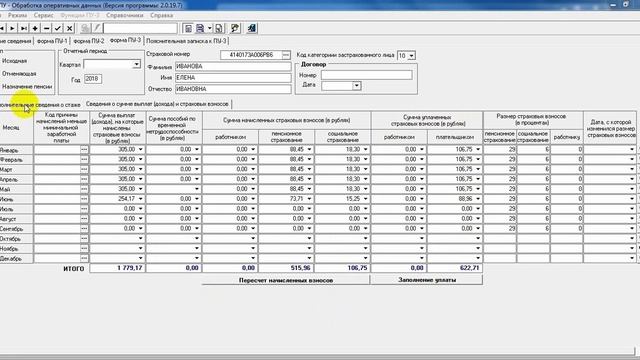Screen dimensions: 640x360
Task: Click the print document toolbar icon
Action: [200, 28]
